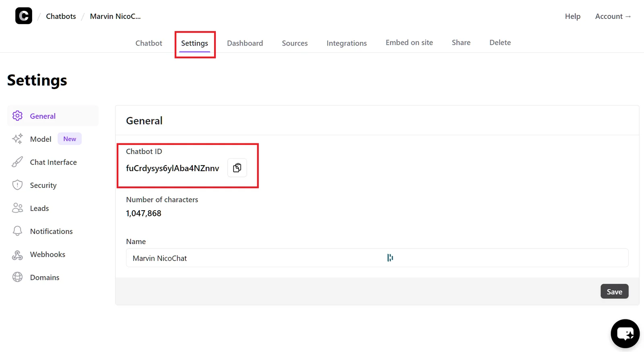
Task: Click the General gear icon
Action: (17, 116)
